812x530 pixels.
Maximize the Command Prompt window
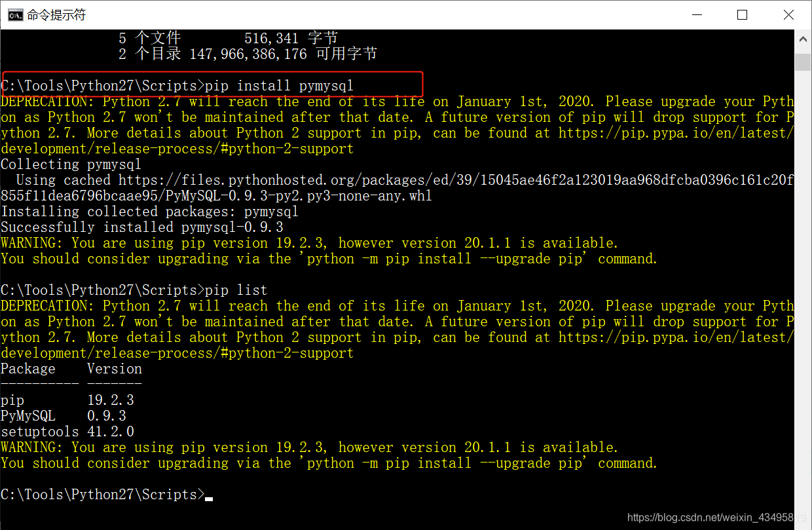tap(742, 14)
